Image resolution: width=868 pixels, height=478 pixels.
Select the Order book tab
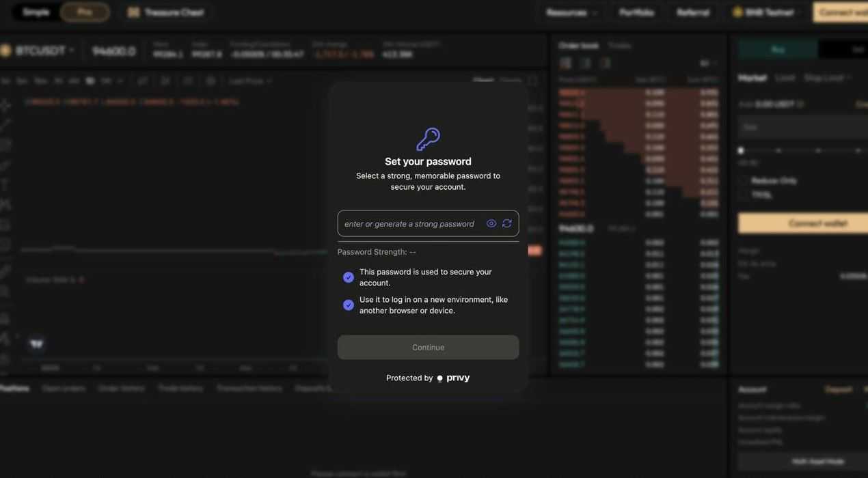(x=578, y=45)
